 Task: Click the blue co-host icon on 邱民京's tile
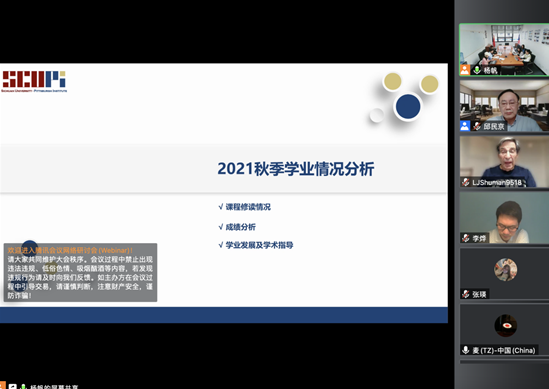[x=465, y=126]
